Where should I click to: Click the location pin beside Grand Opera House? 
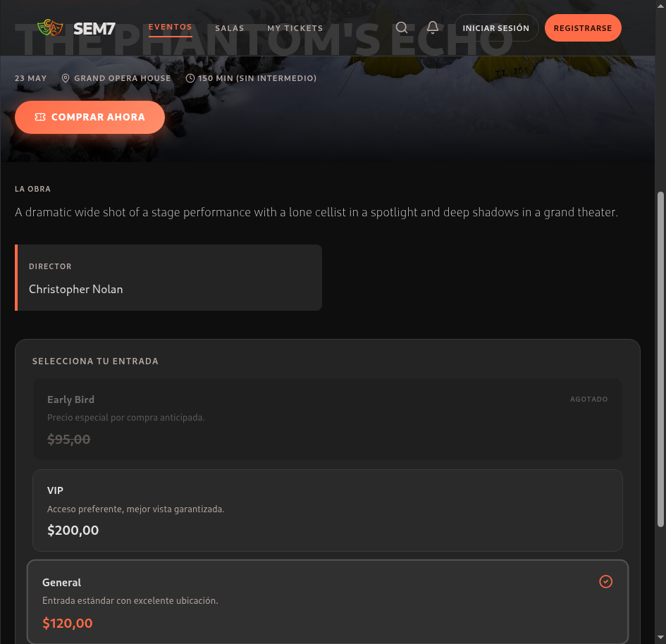pos(66,78)
